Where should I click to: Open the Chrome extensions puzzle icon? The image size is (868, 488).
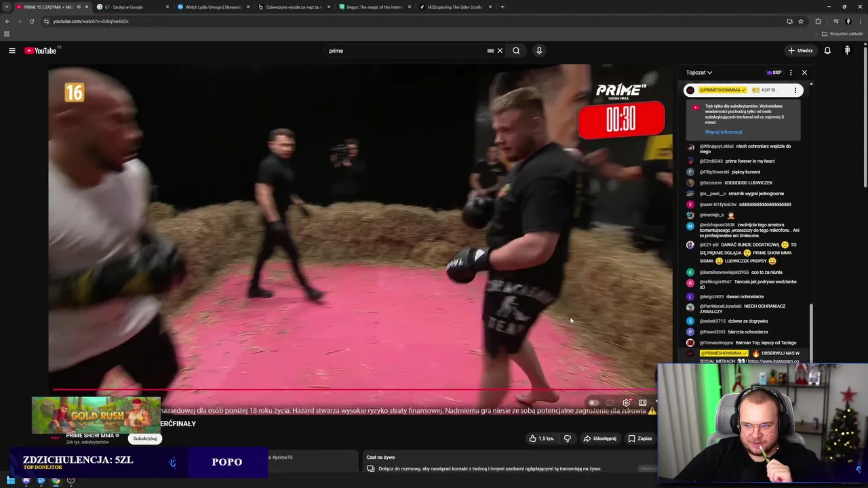click(818, 21)
